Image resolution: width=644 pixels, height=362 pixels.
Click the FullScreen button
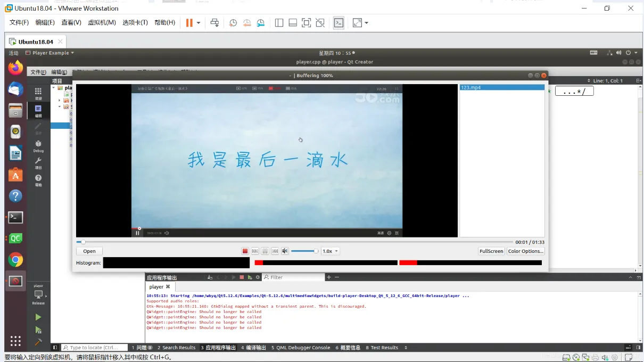491,251
